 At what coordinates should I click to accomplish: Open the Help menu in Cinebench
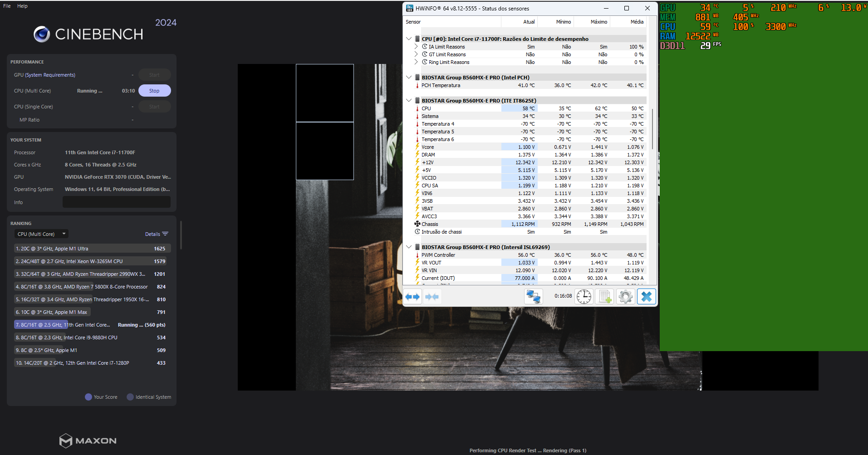pos(22,6)
